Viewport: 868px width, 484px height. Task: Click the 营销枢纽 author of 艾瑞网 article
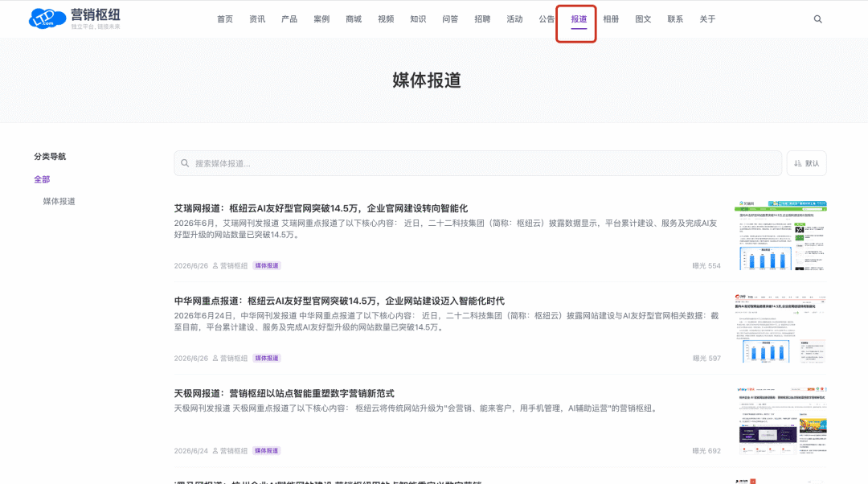(x=230, y=266)
